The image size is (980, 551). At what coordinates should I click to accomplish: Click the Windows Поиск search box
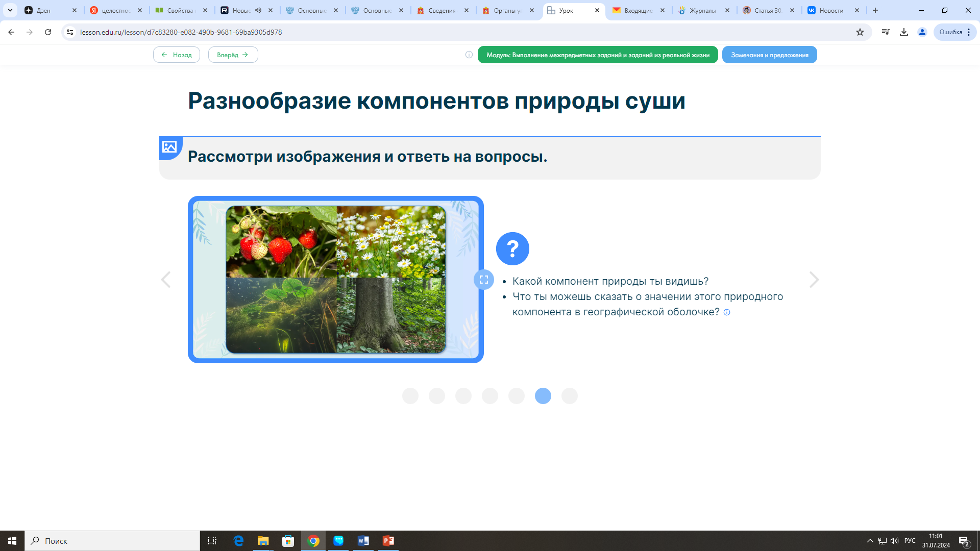click(x=112, y=541)
